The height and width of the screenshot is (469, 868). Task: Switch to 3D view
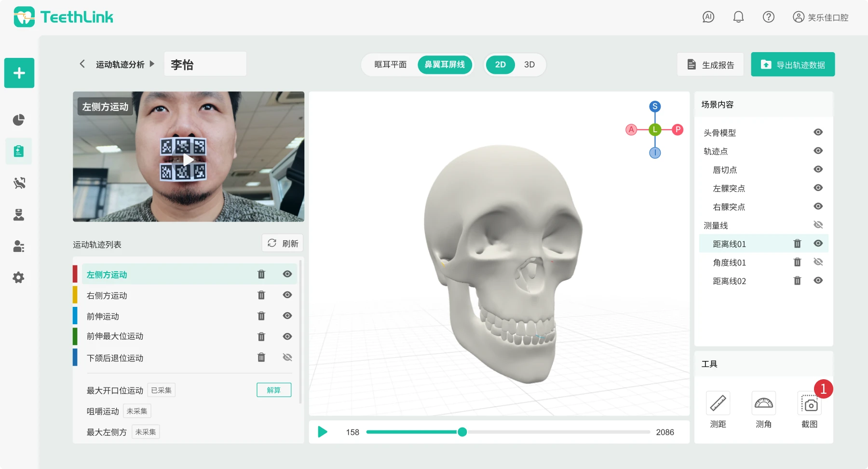[x=529, y=65]
